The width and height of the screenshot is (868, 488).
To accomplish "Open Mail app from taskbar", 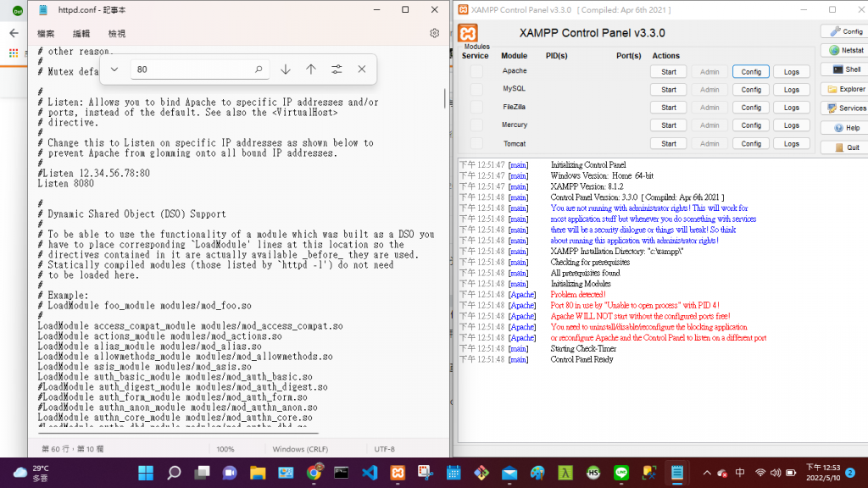I will coord(509,473).
